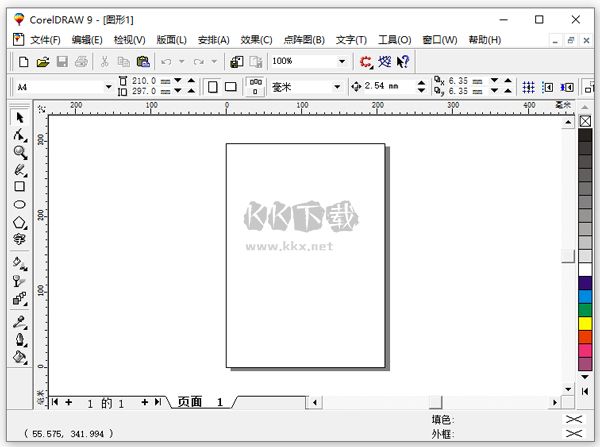Open the 帮助(H) menu
This screenshot has width=600, height=447.
click(485, 40)
